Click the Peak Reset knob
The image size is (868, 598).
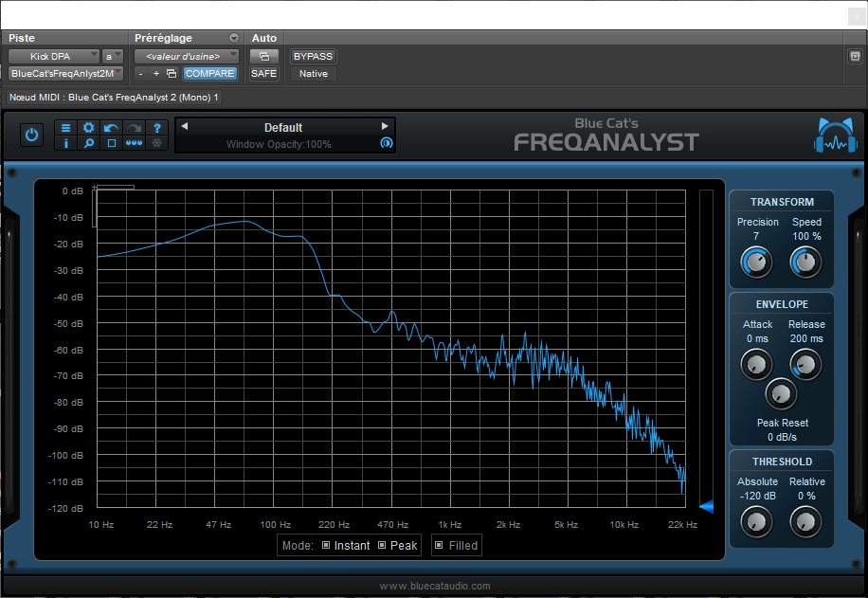(781, 394)
